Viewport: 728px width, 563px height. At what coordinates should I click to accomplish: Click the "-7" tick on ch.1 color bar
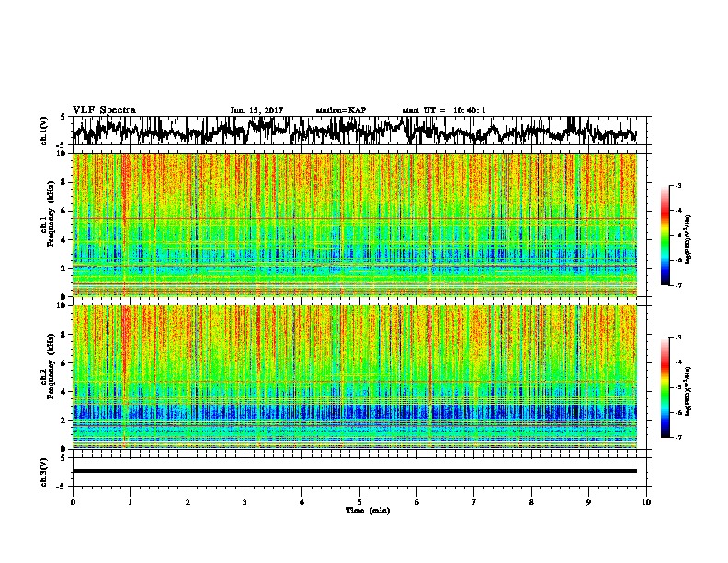[x=678, y=286]
